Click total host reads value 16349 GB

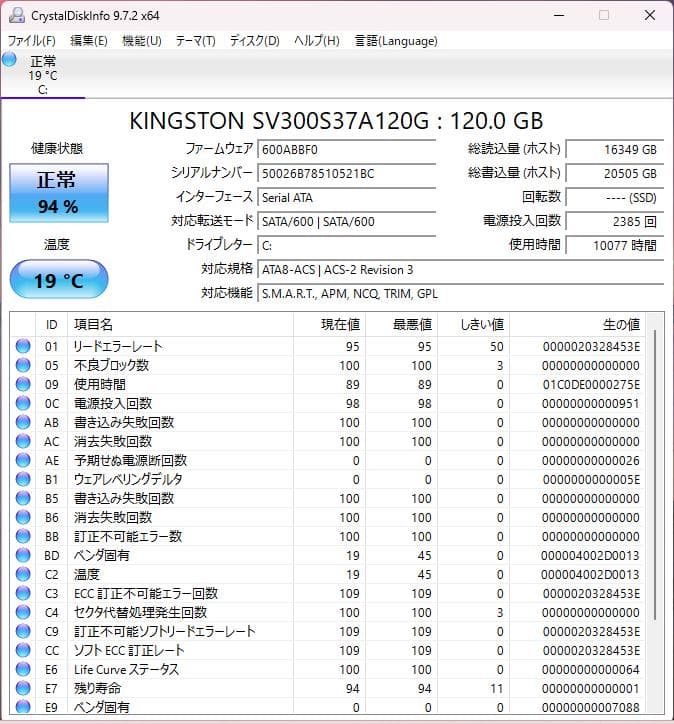(x=615, y=150)
